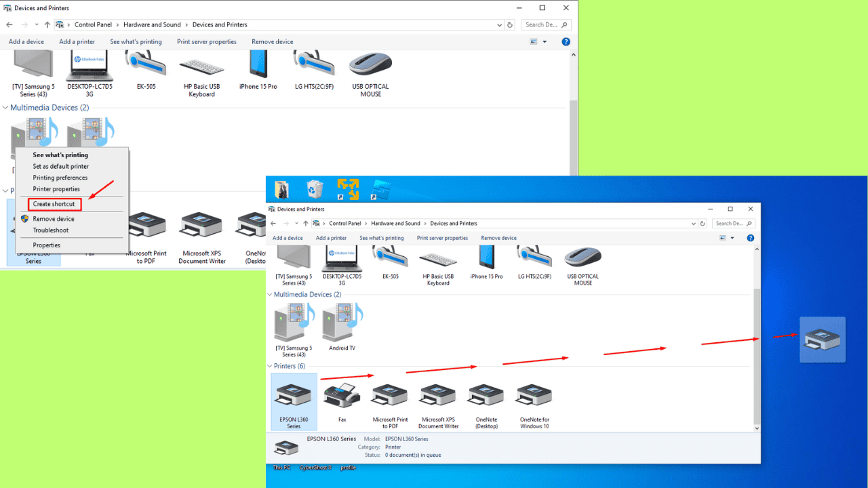Click the Help icon in the lower-right window
Screen dimensions: 868x488
(x=751, y=238)
